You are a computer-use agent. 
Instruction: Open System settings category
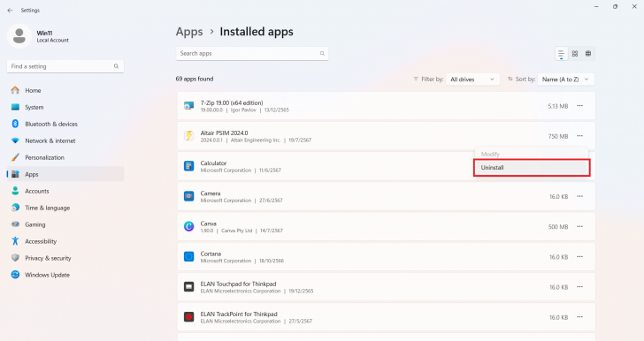click(x=65, y=107)
